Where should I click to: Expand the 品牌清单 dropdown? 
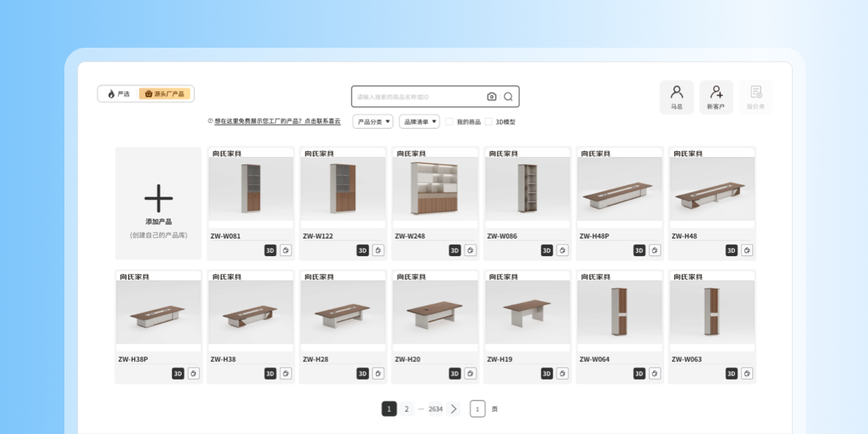point(420,122)
